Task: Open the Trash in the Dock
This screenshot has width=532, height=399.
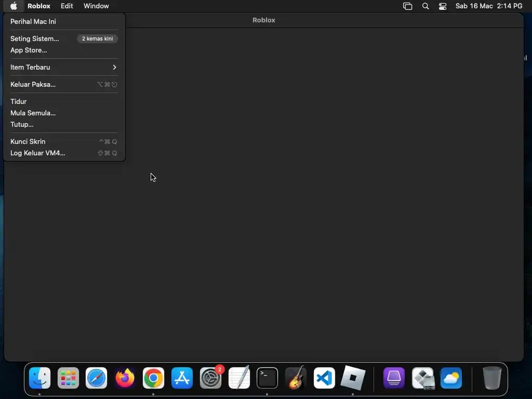Action: [492, 378]
